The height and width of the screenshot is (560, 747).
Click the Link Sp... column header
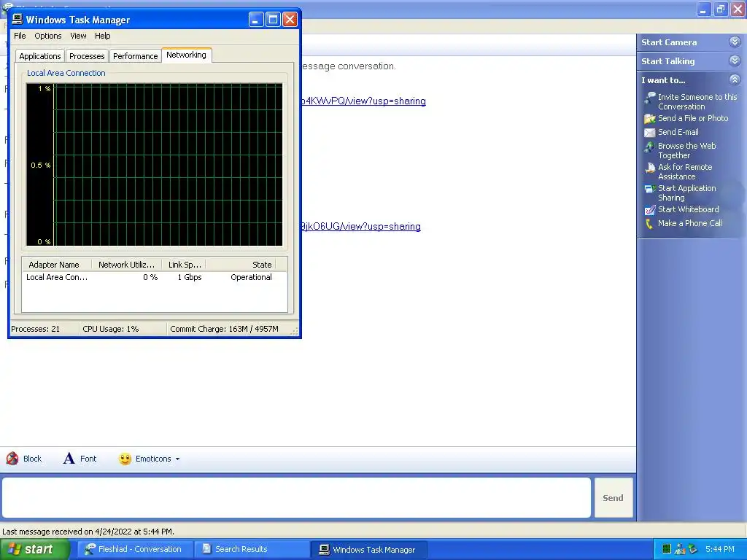click(x=184, y=265)
